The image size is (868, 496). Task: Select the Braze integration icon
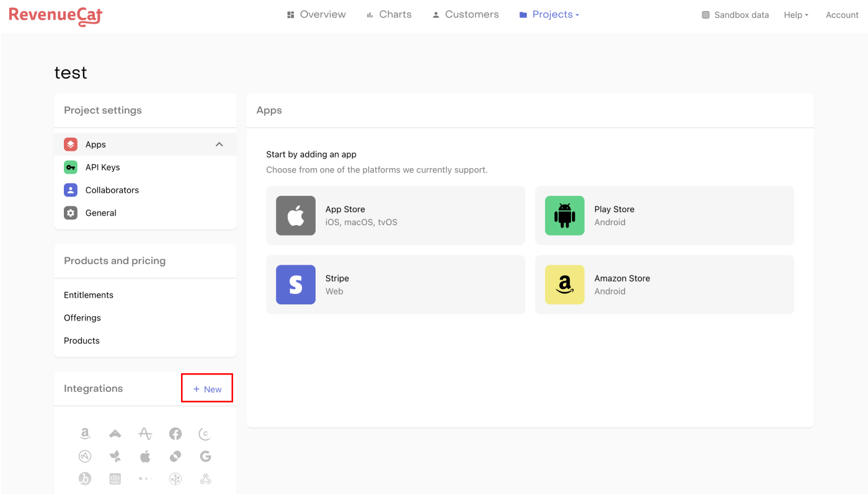(85, 479)
